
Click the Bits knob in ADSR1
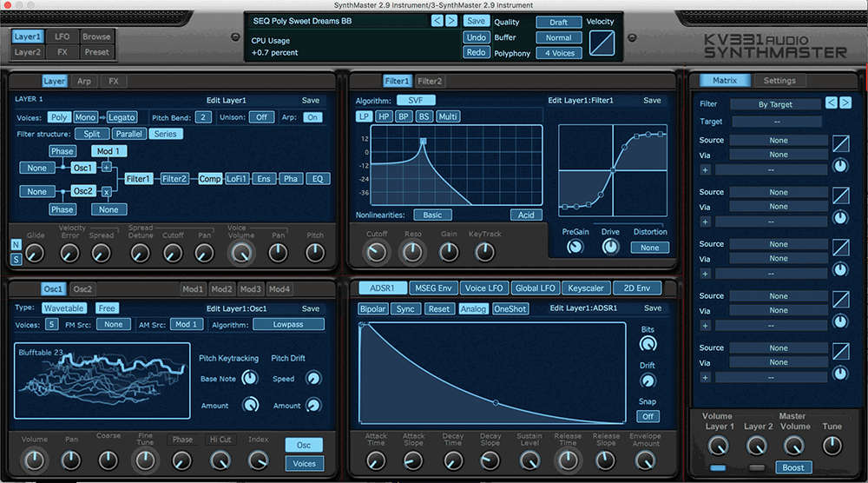pos(648,344)
